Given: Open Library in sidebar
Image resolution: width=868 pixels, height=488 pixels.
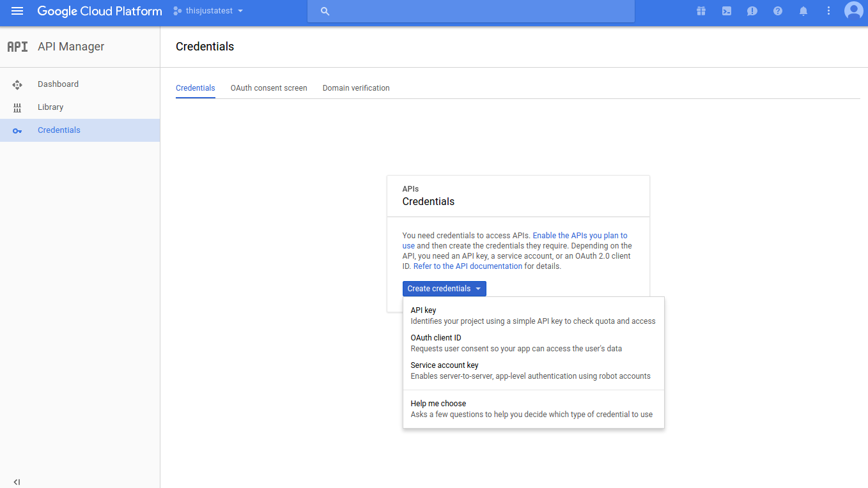Looking at the screenshot, I should (80, 107).
